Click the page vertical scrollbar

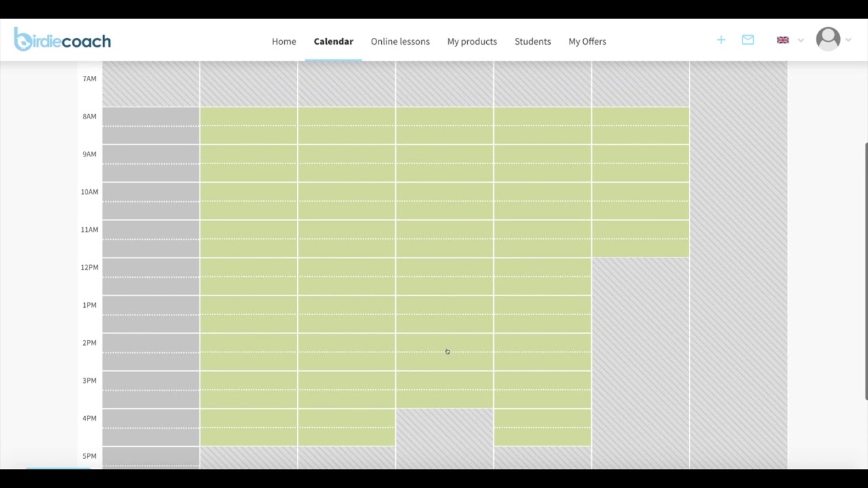[865, 271]
